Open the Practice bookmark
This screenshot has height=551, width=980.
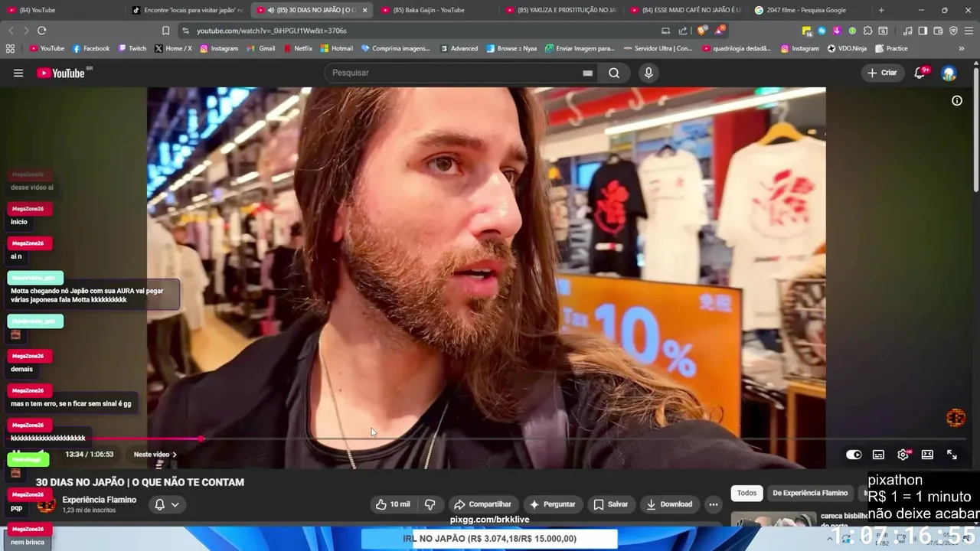891,48
